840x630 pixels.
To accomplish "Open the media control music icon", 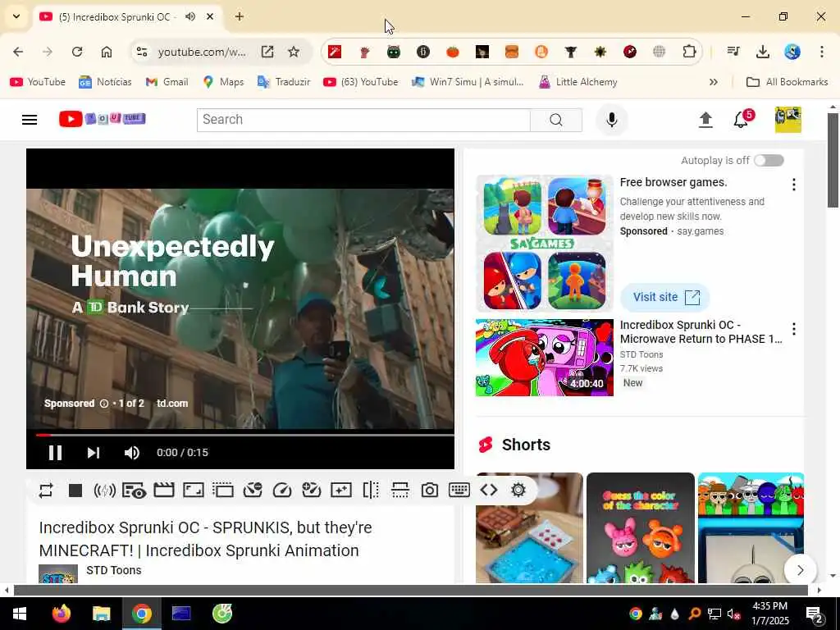I will click(x=733, y=52).
